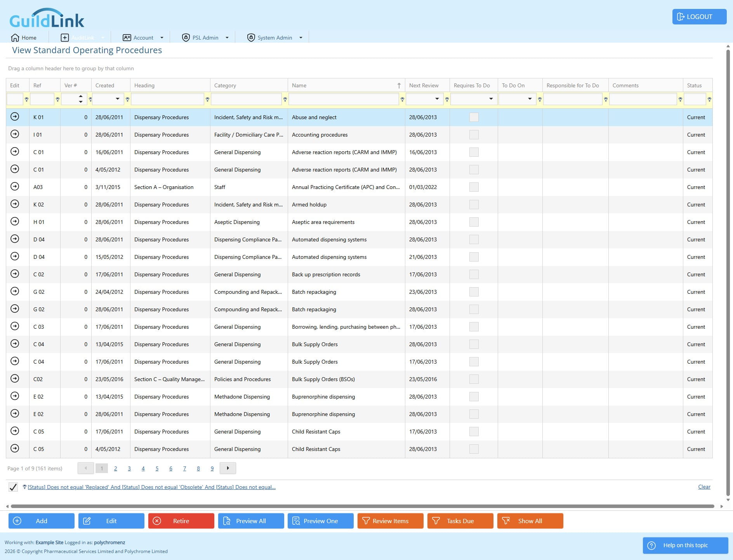
Task: Open the Home menu item
Action: [24, 38]
